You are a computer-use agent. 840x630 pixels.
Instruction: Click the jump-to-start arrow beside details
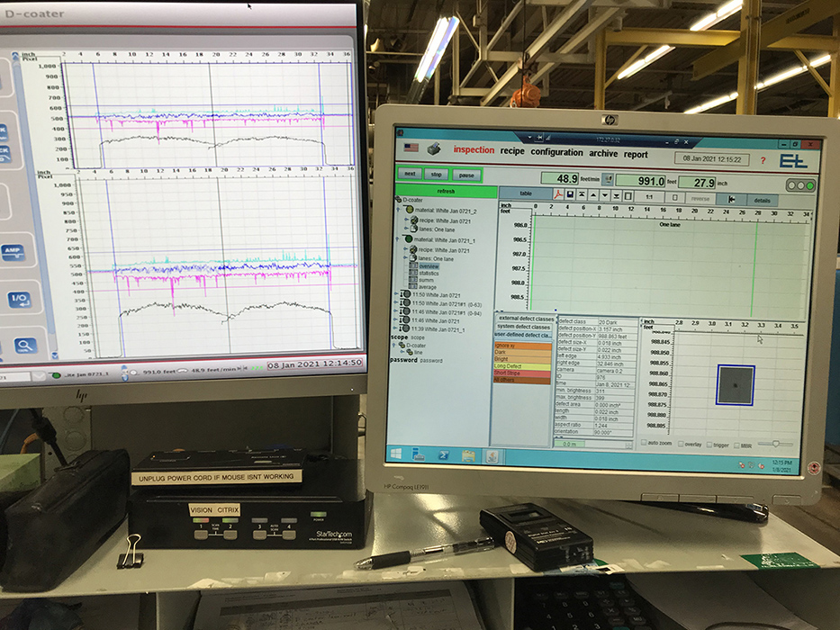(733, 198)
